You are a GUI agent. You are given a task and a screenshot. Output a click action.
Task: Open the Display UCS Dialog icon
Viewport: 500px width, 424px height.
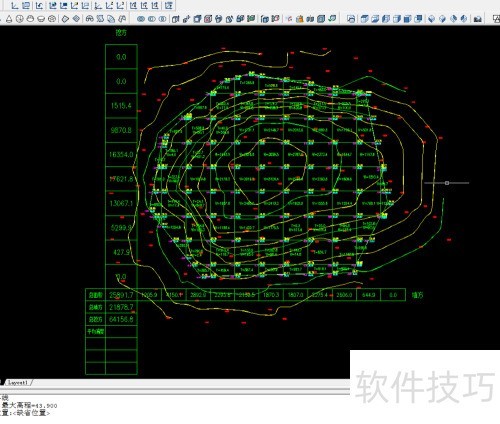click(26, 5)
